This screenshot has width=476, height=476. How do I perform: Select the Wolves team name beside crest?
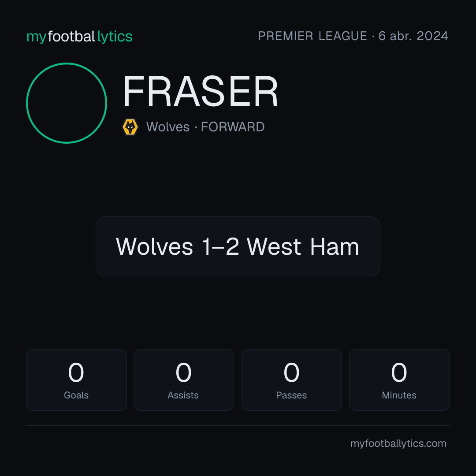pyautogui.click(x=168, y=127)
